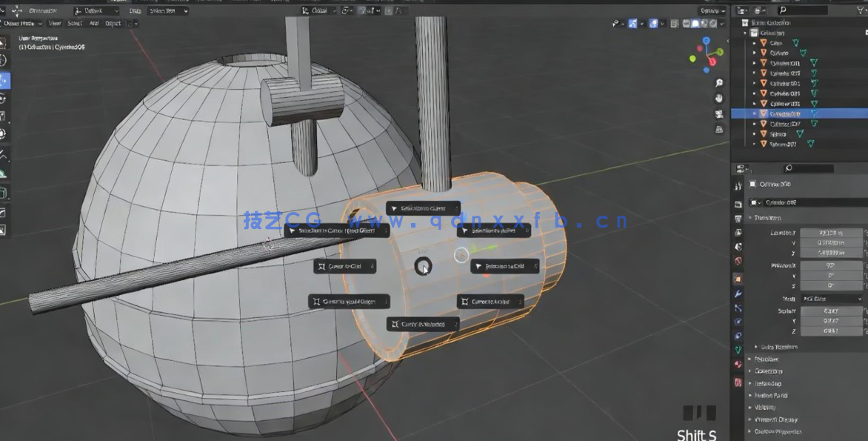Click the Outliner search field
This screenshot has width=868, height=441.
[x=804, y=10]
